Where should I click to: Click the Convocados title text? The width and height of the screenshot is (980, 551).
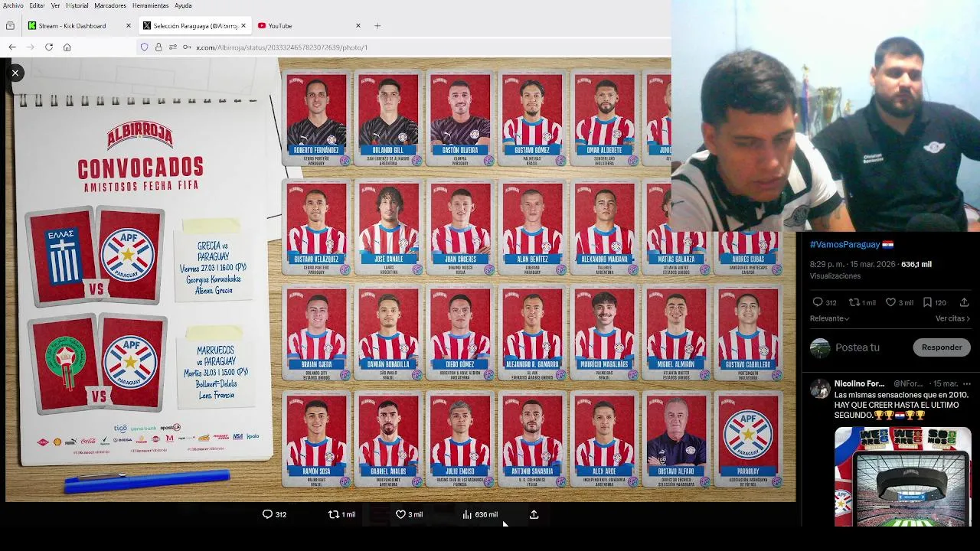click(x=141, y=168)
